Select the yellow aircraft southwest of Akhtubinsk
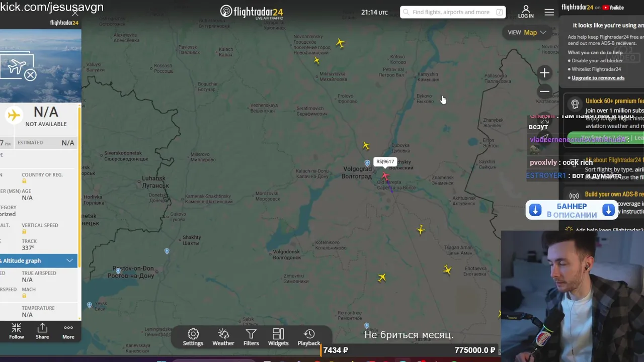The height and width of the screenshot is (362, 644). coord(421,230)
